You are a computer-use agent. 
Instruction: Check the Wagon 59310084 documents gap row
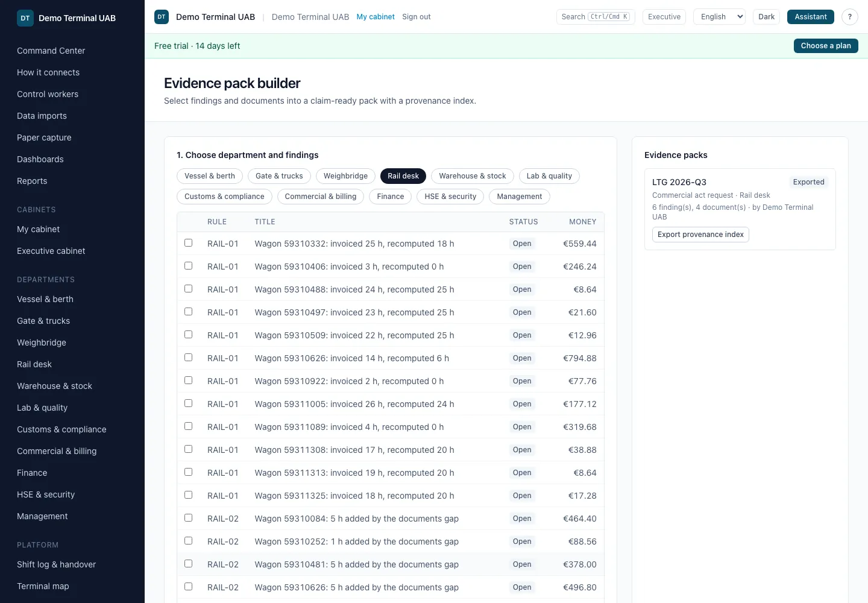pos(189,518)
